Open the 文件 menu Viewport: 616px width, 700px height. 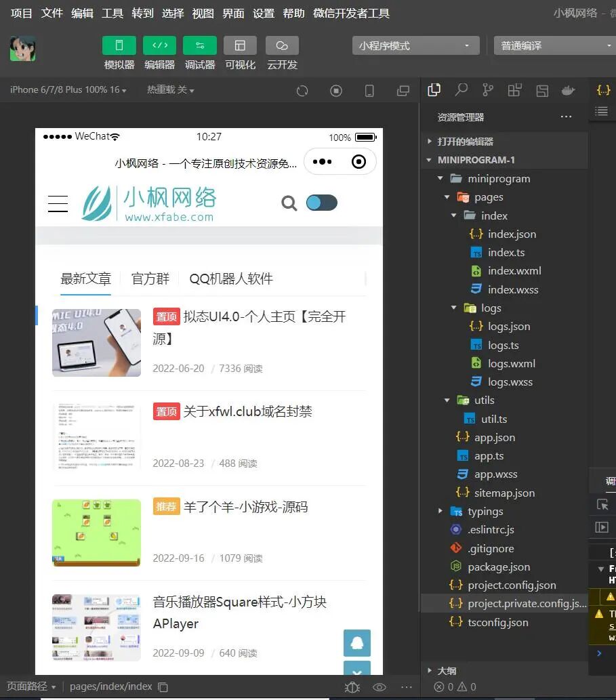[52, 14]
